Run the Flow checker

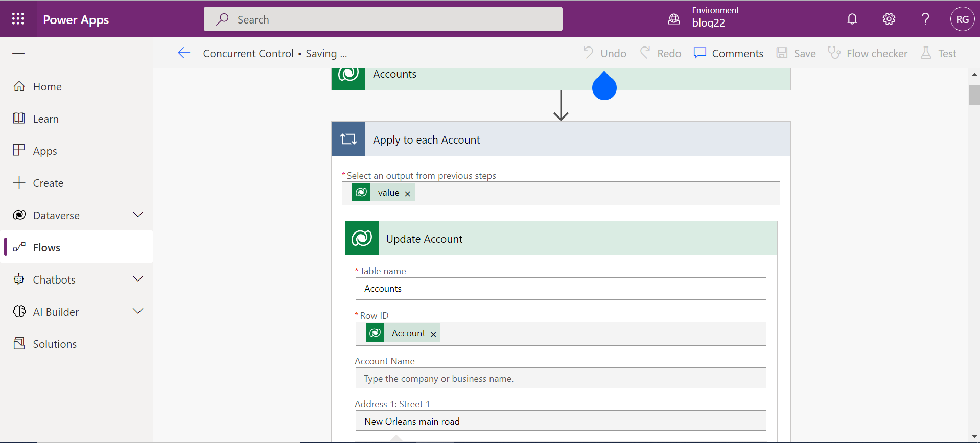tap(868, 53)
